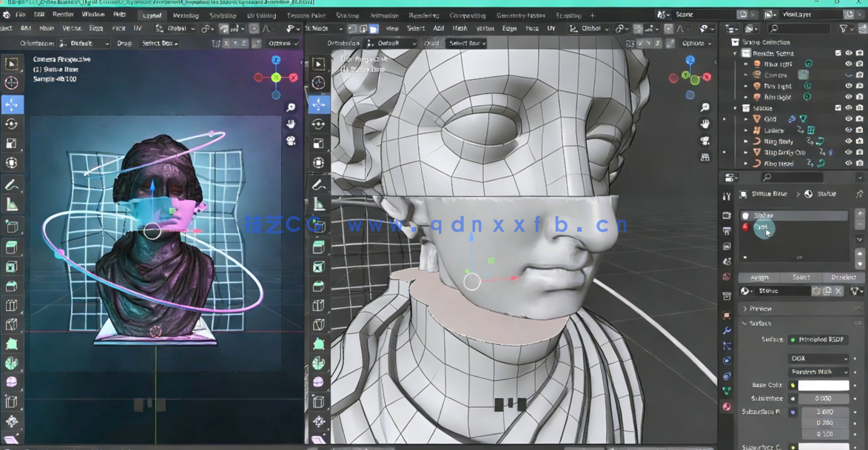Activate the Rotate tool
This screenshot has height=450, width=868.
11,124
